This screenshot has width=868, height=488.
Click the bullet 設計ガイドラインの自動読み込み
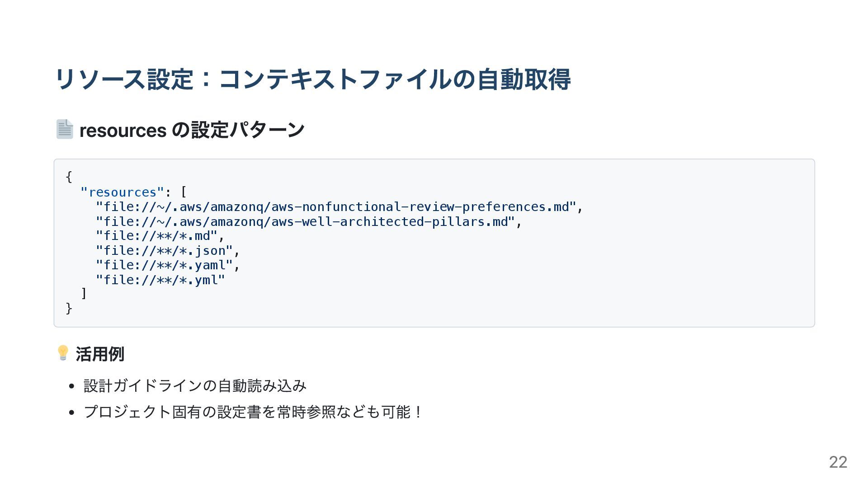(195, 385)
